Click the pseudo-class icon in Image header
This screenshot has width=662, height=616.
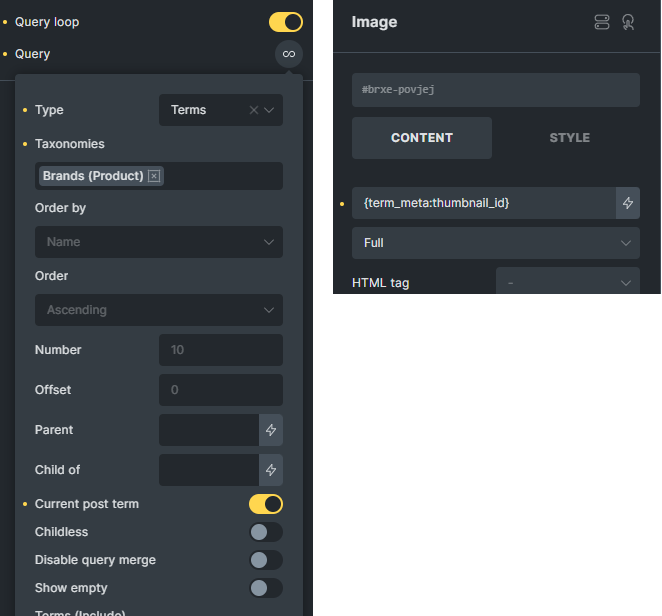[x=628, y=22]
